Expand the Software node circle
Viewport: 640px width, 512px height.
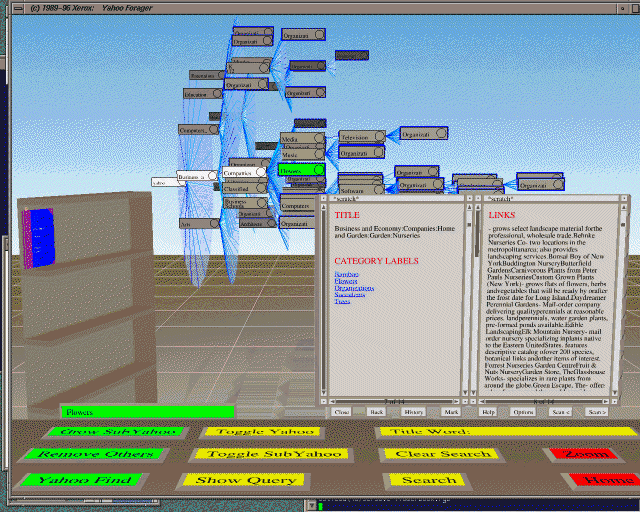[x=379, y=190]
